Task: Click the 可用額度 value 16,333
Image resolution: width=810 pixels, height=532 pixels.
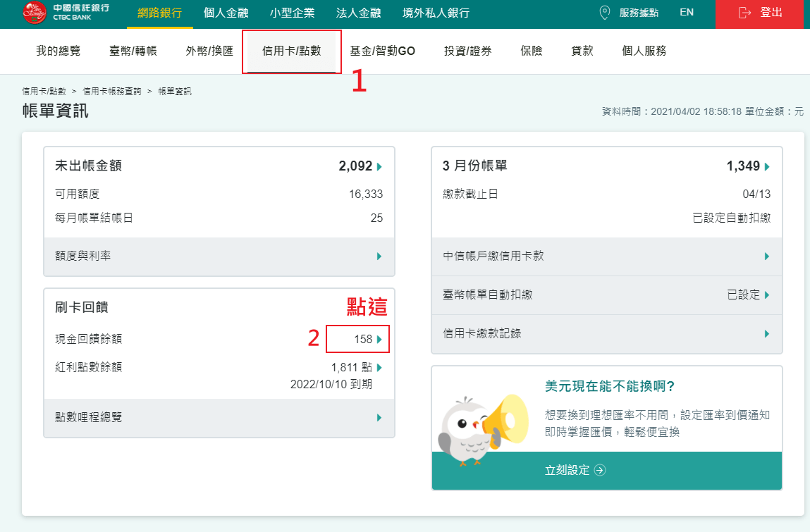Action: point(366,194)
